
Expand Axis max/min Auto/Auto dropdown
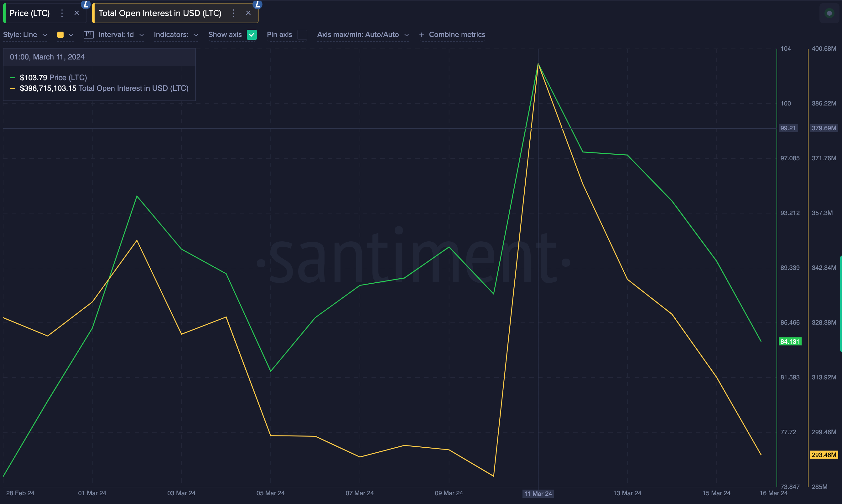(x=362, y=35)
